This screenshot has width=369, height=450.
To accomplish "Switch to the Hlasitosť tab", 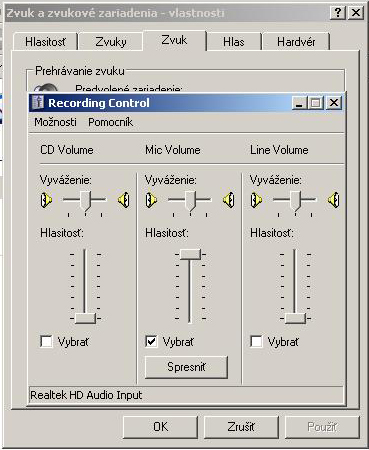I will pos(46,42).
